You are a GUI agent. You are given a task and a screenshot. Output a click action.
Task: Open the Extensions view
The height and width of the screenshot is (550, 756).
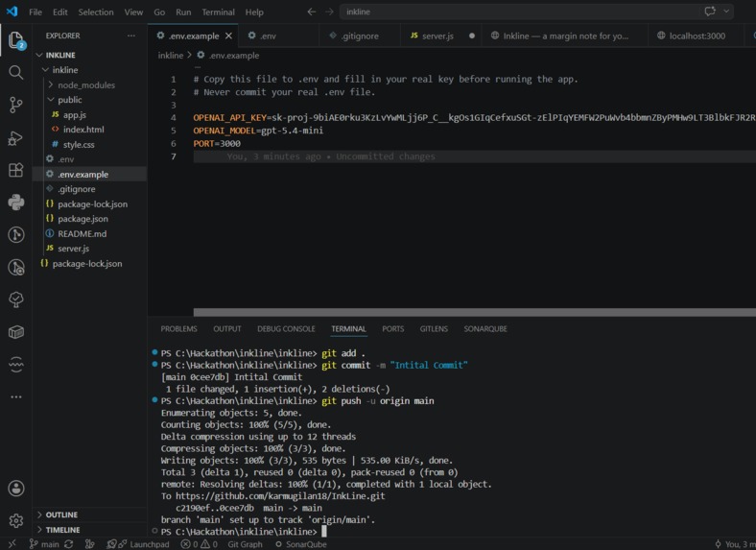(x=16, y=170)
